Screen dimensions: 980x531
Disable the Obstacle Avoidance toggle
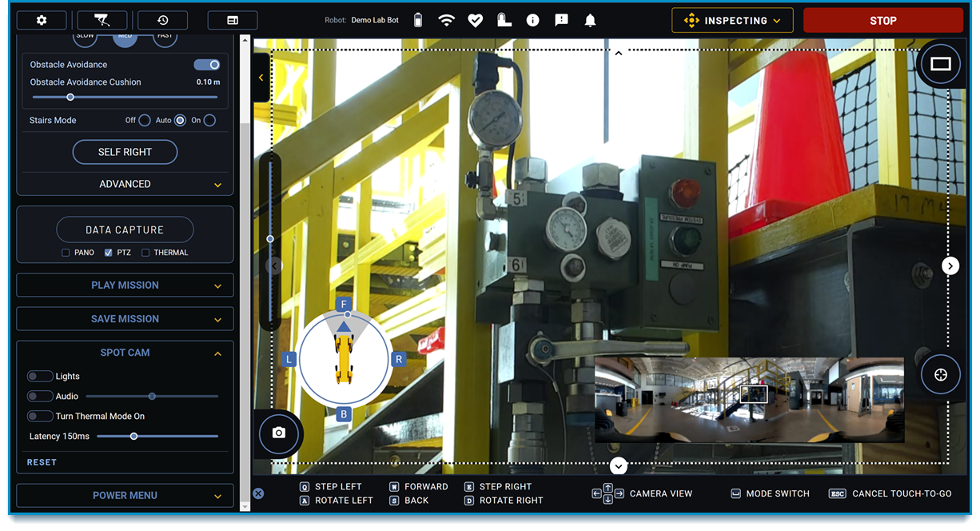[206, 64]
